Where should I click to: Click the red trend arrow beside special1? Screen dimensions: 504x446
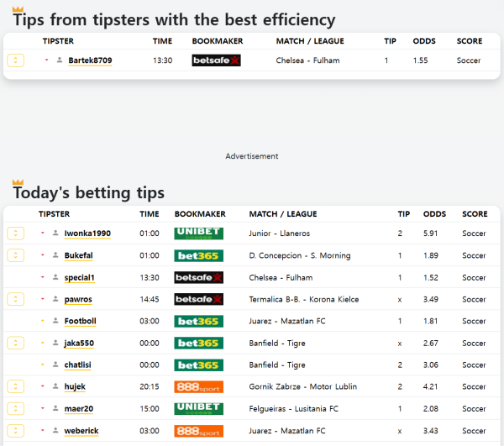(x=42, y=277)
